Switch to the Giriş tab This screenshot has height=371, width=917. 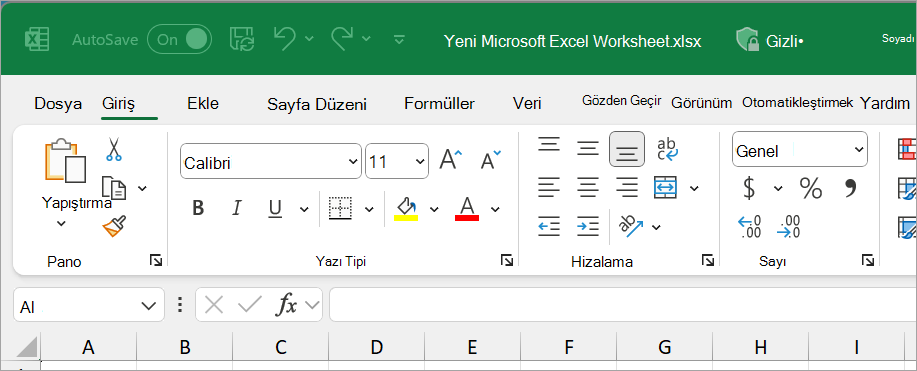click(119, 104)
